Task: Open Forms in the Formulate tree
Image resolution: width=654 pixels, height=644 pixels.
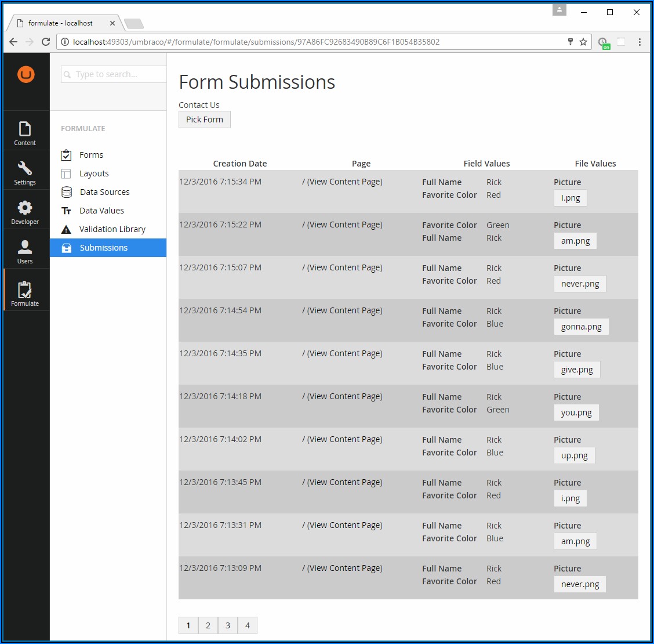Action: 91,155
